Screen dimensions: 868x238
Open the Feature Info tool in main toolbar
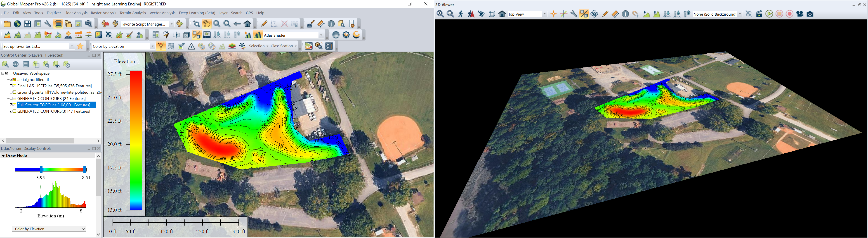coord(331,24)
